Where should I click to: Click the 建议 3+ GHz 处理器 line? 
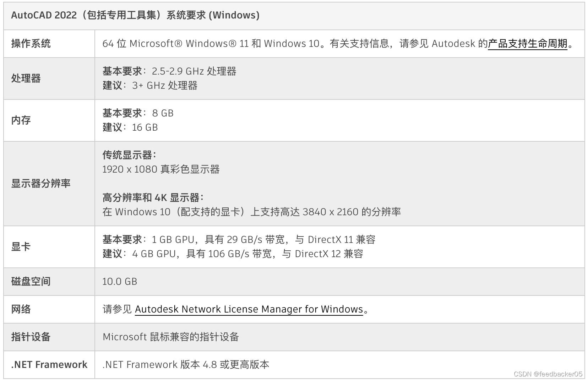(x=150, y=86)
